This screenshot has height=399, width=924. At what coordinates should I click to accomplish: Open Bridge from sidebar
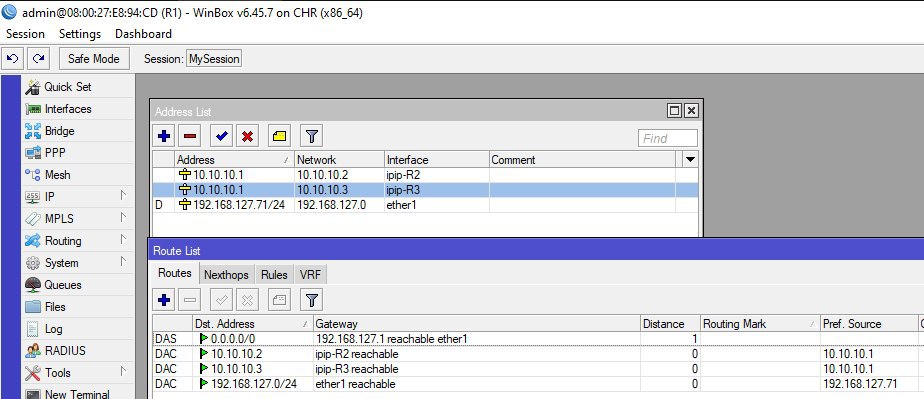(x=78, y=131)
